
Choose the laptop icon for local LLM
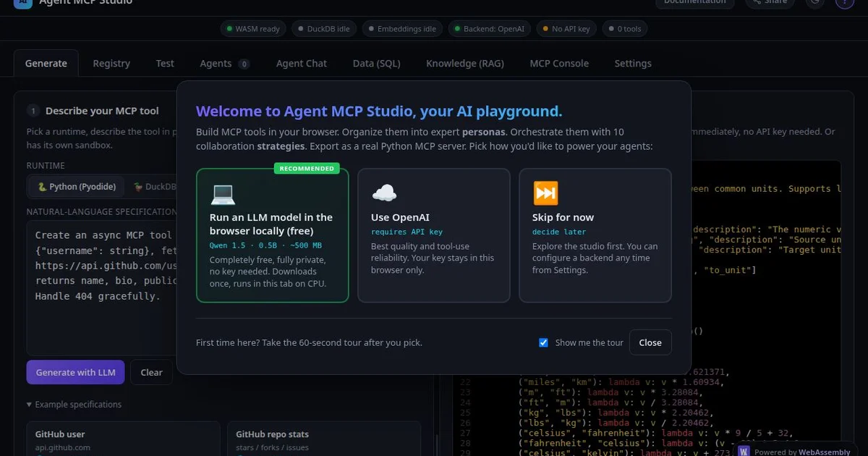click(x=223, y=194)
